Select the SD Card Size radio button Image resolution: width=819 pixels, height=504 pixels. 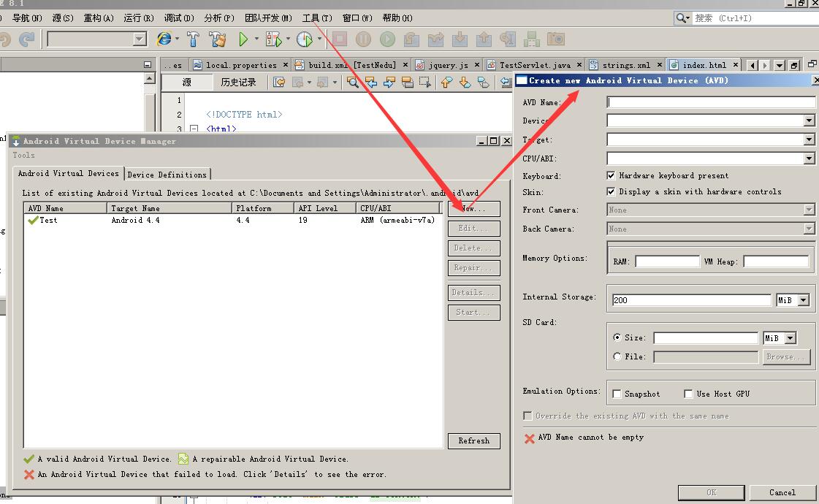click(x=617, y=337)
